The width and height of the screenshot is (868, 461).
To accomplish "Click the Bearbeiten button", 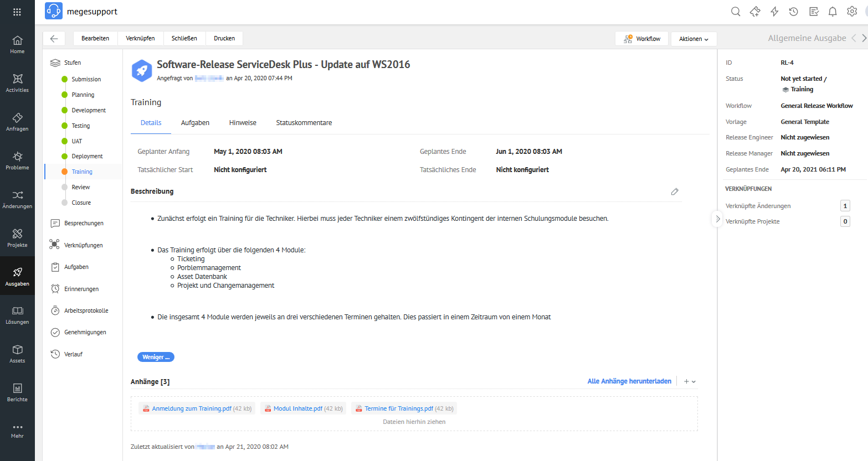I will (x=95, y=38).
